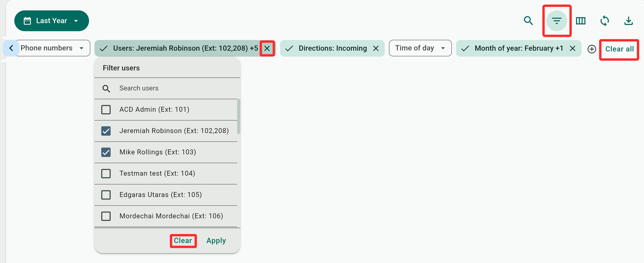Image resolution: width=644 pixels, height=263 pixels.
Task: Refresh data with the sync icon
Action: coord(605,21)
